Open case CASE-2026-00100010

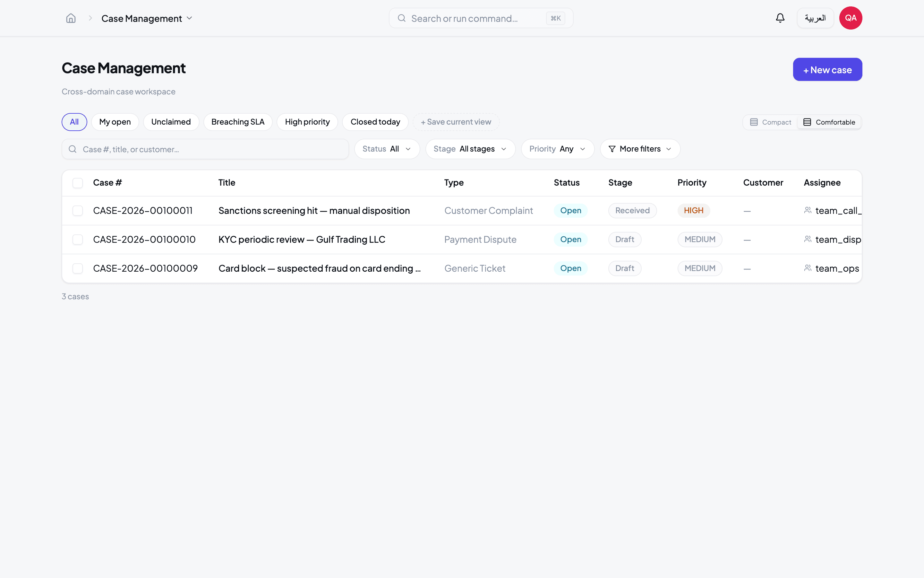tap(144, 240)
